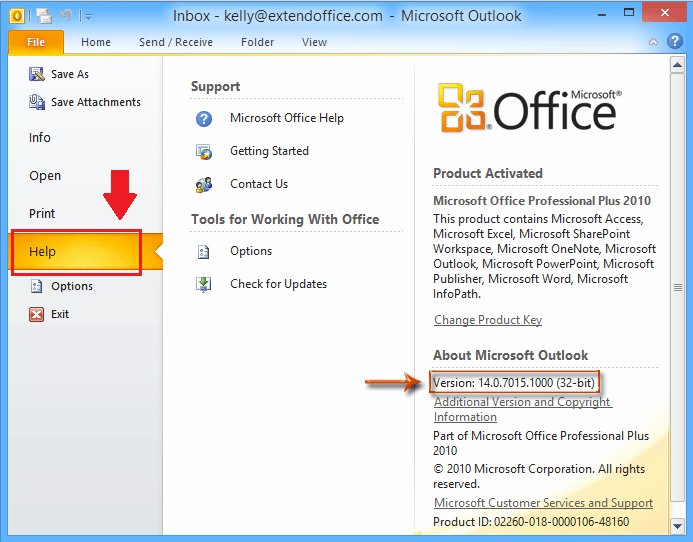The image size is (693, 542).
Task: Open Getting Started
Action: (x=269, y=151)
